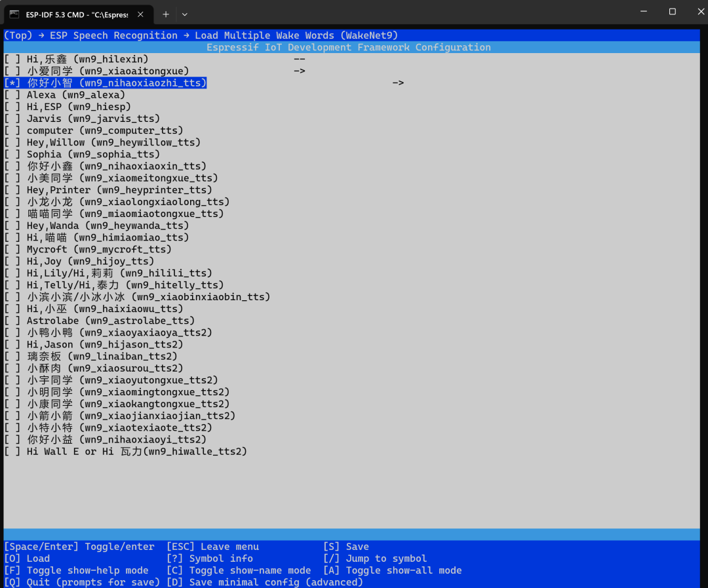Click [ESC] Leave menu hint
This screenshot has height=588, width=708.
coord(212,547)
